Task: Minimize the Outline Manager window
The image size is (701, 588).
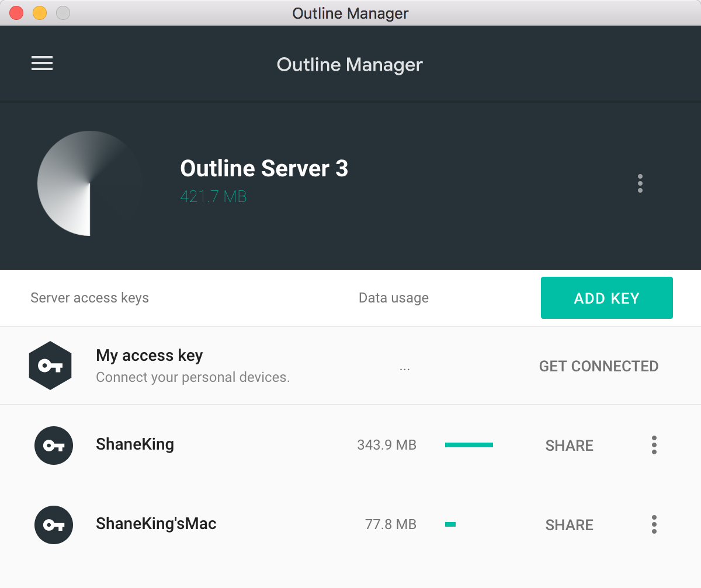Action: 40,13
